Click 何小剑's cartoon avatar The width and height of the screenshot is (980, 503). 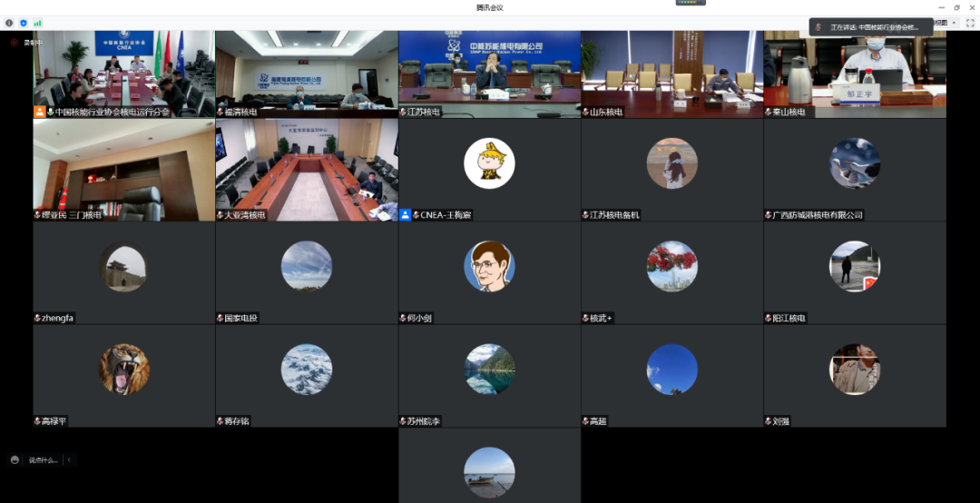[489, 266]
